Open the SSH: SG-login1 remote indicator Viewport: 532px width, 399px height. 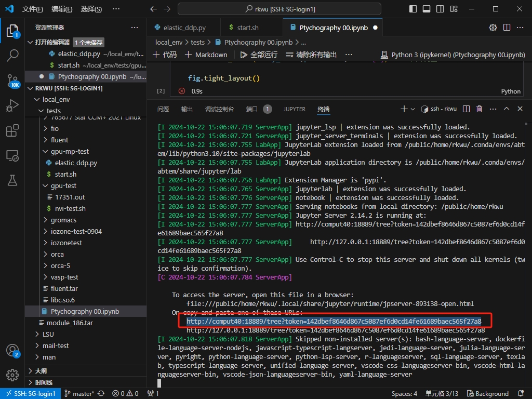pyautogui.click(x=31, y=394)
